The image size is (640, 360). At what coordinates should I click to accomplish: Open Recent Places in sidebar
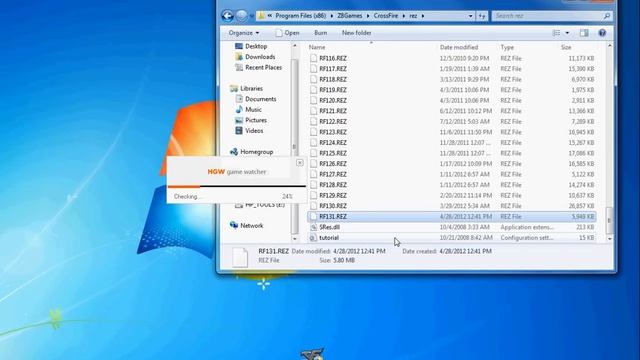(259, 67)
